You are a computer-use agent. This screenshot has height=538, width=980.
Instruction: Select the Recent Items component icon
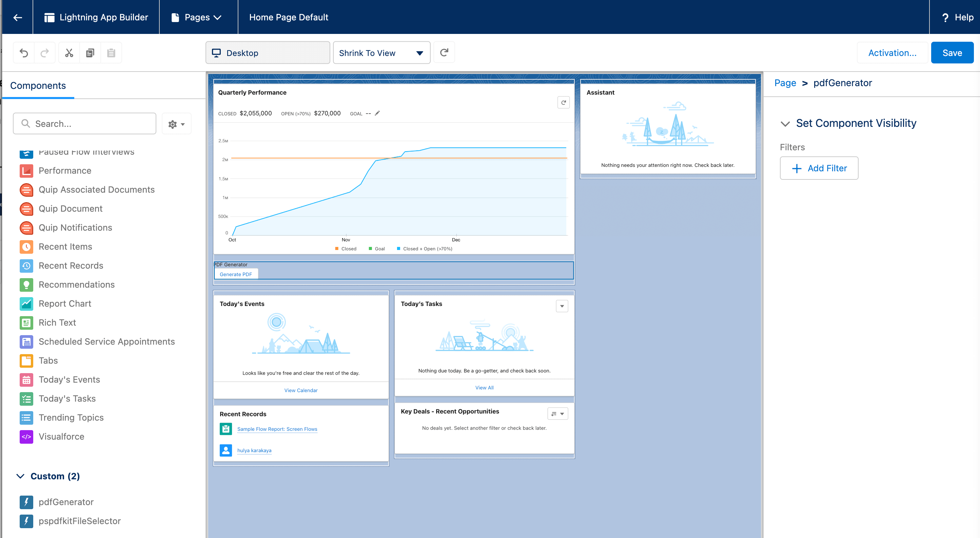point(26,247)
